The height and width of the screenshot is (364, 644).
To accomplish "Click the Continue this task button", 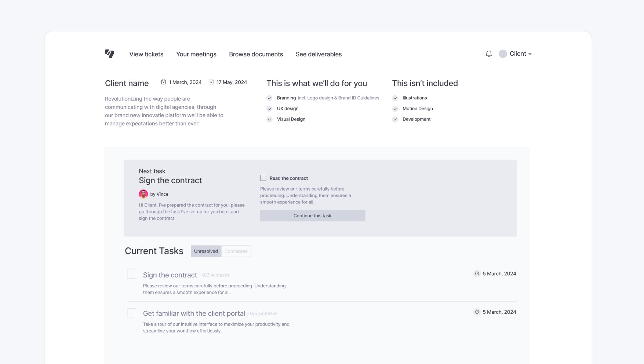I will 313,216.
